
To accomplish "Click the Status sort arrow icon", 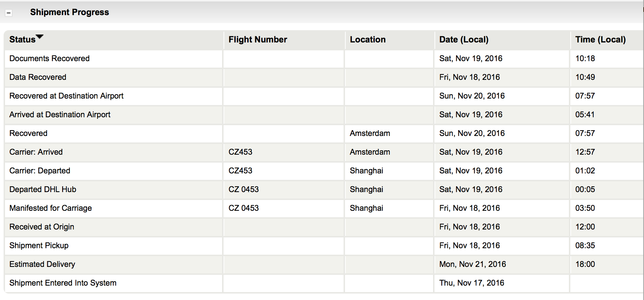I will pos(40,37).
